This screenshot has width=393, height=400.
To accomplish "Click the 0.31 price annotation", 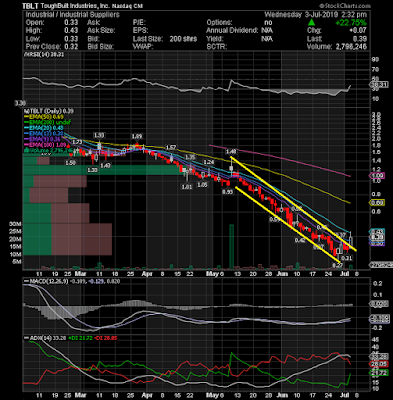I will coord(347,258).
